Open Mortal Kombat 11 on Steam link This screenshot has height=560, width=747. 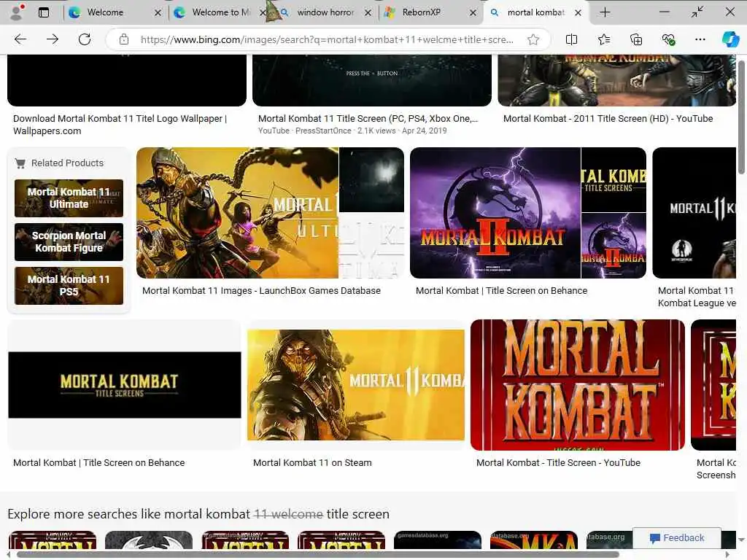pyautogui.click(x=312, y=462)
